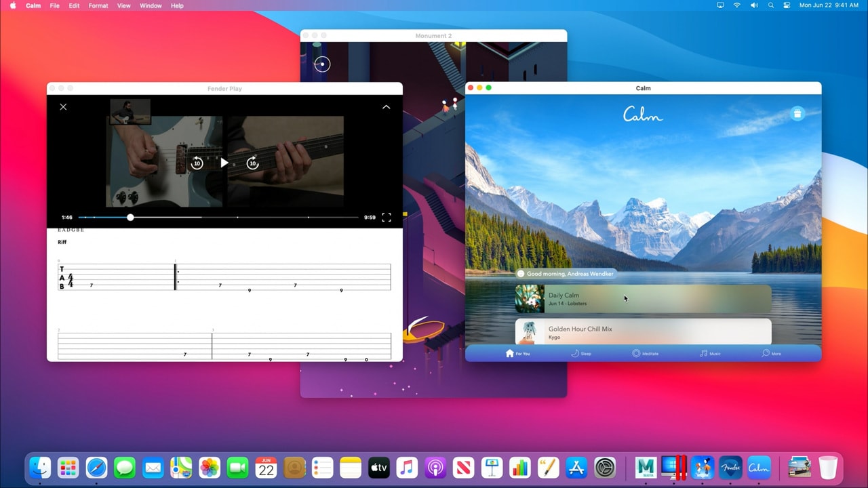Screen dimensions: 868x488
Task: Enter fullscreen on the Fender Play video
Action: point(387,218)
